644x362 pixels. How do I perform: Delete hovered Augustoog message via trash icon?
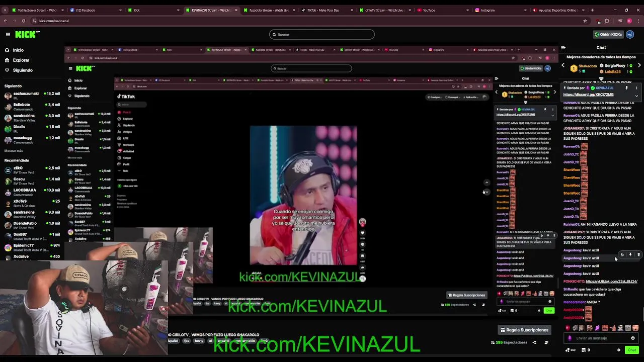[638, 255]
